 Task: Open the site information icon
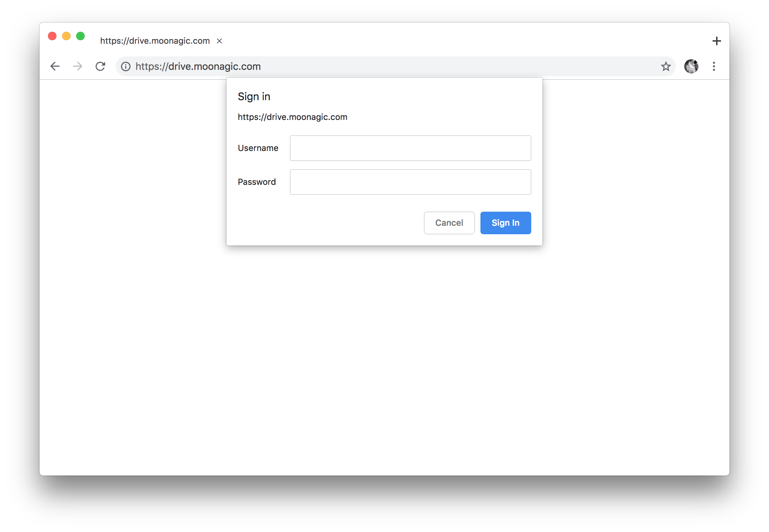click(x=126, y=66)
